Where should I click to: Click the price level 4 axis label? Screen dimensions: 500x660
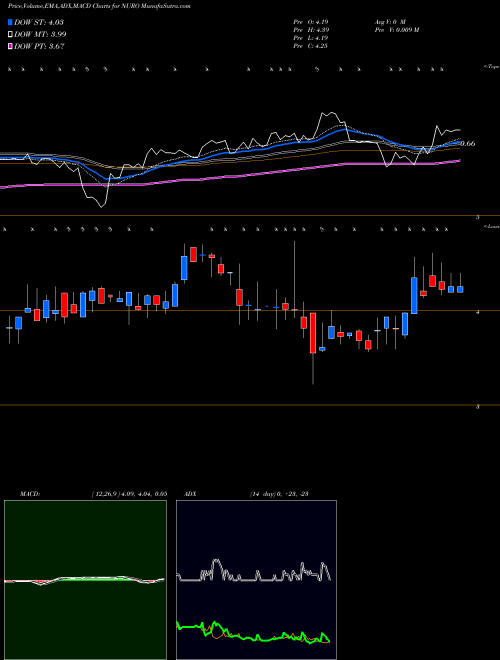tap(478, 312)
